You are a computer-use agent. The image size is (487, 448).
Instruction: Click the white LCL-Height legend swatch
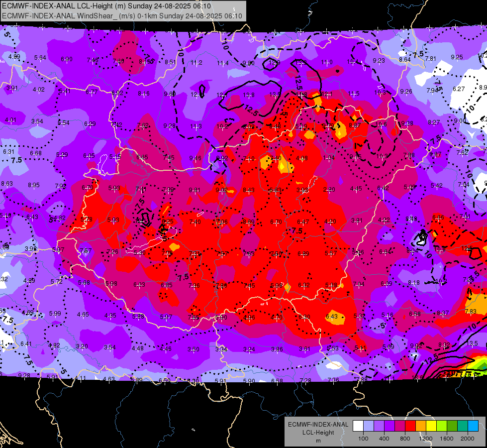[358, 426]
